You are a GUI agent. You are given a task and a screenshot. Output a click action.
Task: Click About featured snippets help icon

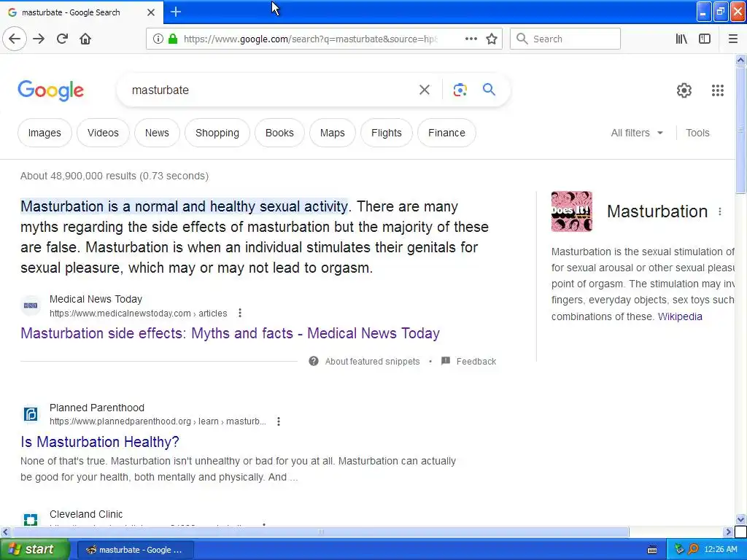point(314,361)
